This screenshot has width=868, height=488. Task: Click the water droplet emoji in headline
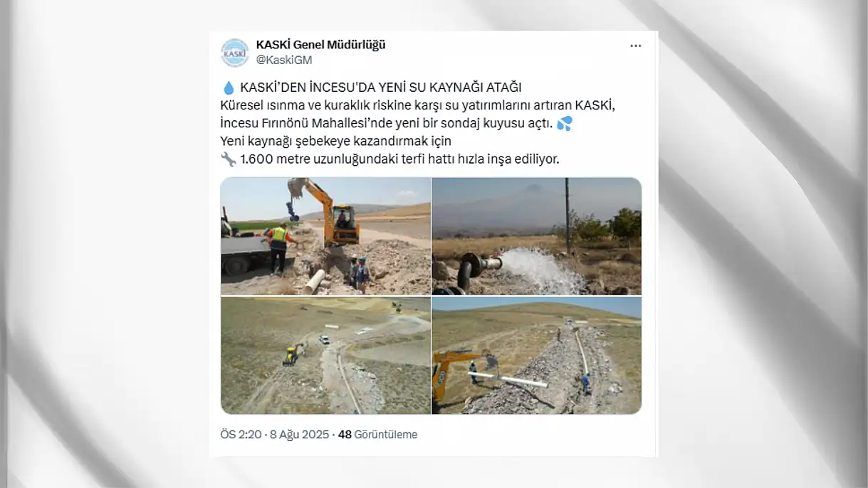(x=228, y=87)
